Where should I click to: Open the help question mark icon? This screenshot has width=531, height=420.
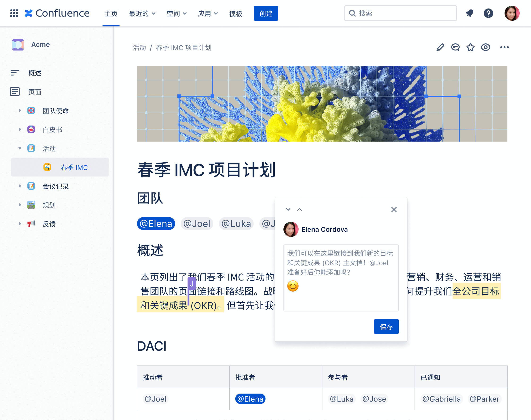coord(488,13)
